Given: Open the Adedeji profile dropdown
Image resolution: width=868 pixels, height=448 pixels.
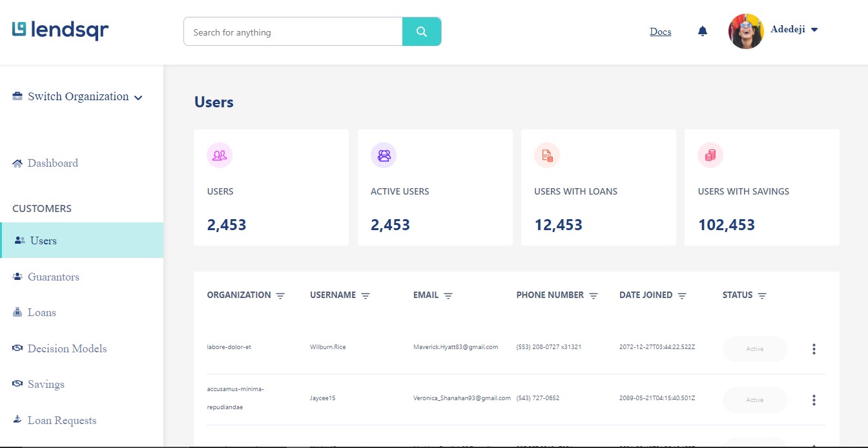Looking at the screenshot, I should point(814,30).
